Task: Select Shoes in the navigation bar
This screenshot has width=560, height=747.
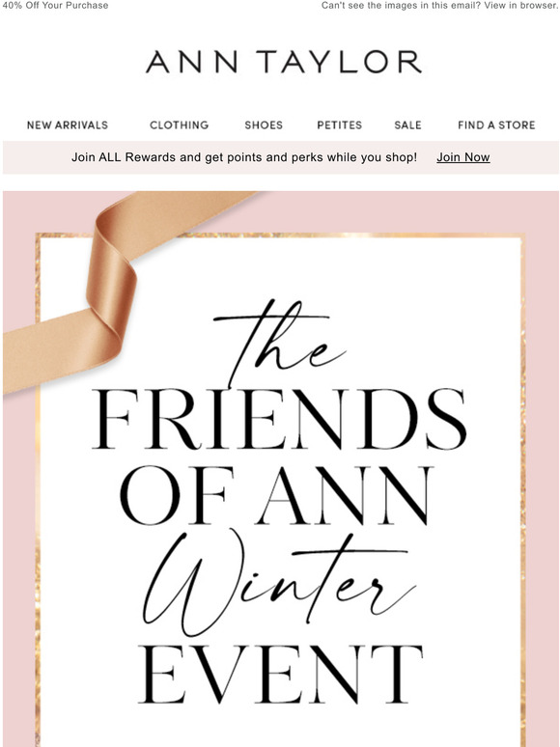Action: pos(264,125)
